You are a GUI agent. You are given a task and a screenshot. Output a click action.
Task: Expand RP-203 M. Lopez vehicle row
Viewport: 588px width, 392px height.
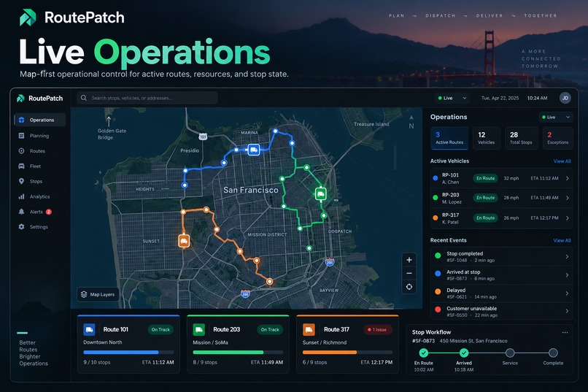(501, 198)
